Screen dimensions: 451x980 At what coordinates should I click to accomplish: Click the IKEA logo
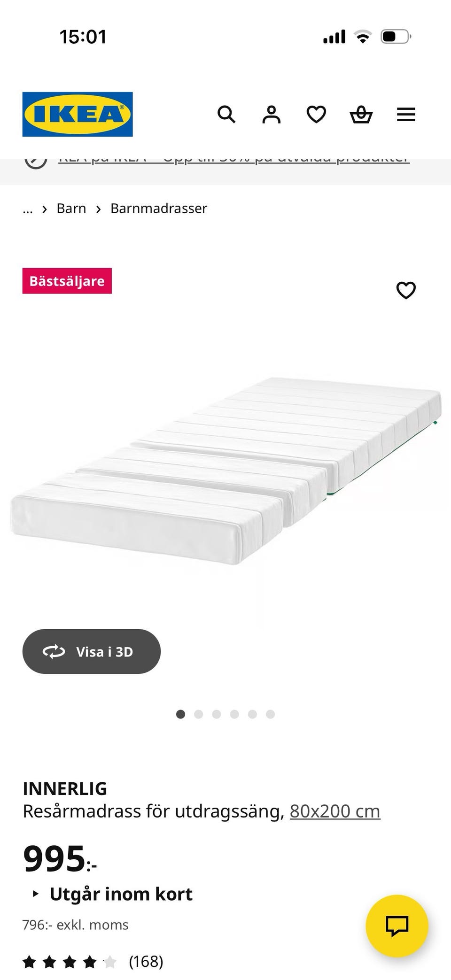[x=78, y=114]
